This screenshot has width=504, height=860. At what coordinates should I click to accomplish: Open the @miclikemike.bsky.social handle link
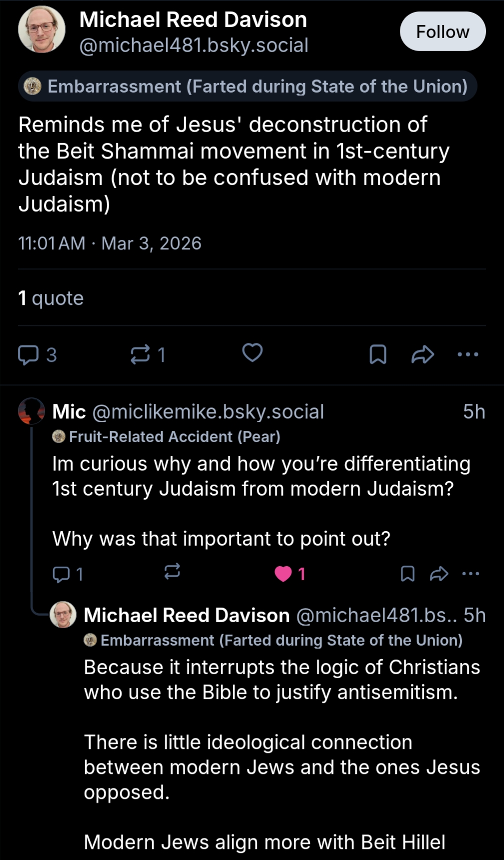[208, 411]
